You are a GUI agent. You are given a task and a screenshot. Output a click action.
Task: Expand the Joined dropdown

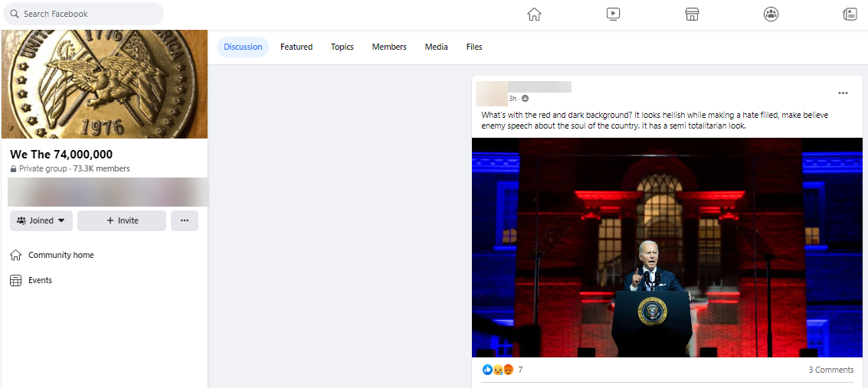(x=41, y=220)
